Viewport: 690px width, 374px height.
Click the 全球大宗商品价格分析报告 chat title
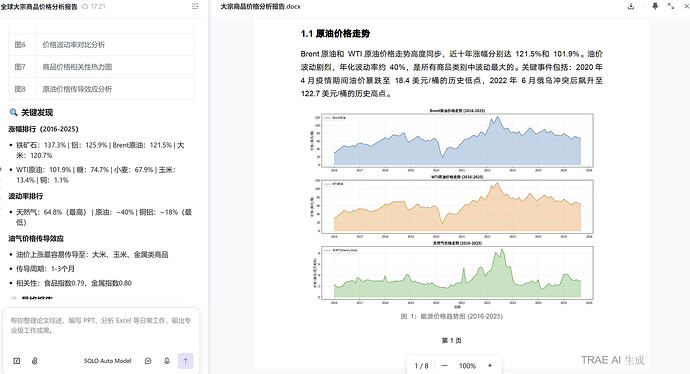coord(39,7)
